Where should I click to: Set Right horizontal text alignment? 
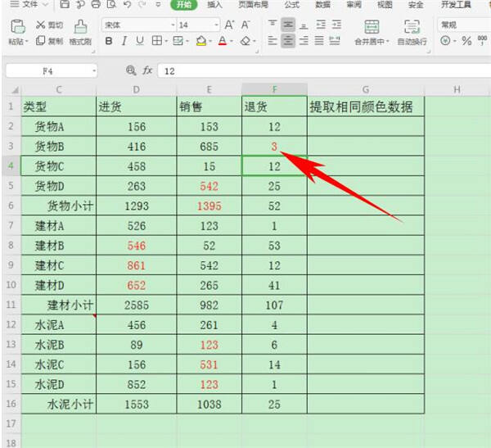(304, 41)
